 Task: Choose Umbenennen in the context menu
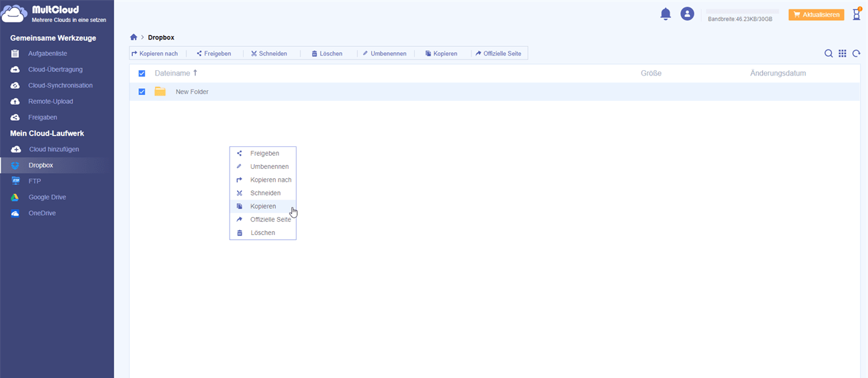point(262,167)
